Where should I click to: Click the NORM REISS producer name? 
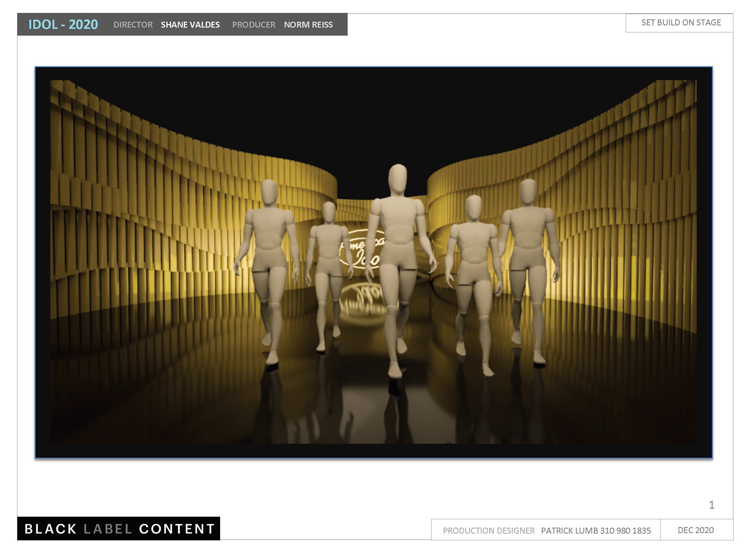coord(308,25)
